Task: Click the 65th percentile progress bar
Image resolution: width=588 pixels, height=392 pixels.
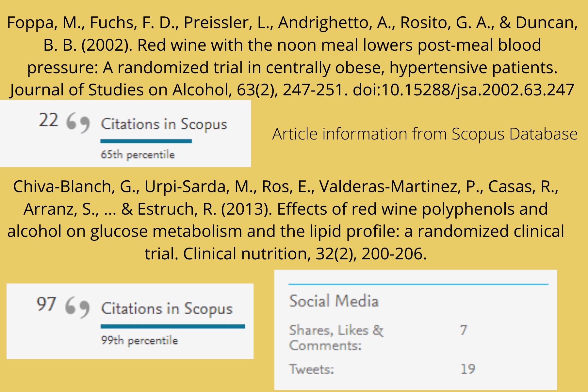Action: (x=146, y=141)
